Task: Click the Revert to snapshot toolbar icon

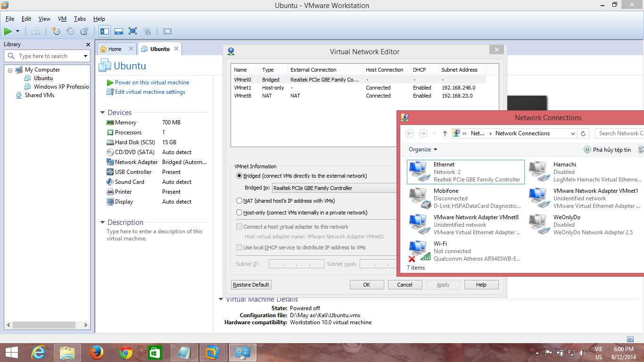Action: [x=70, y=31]
